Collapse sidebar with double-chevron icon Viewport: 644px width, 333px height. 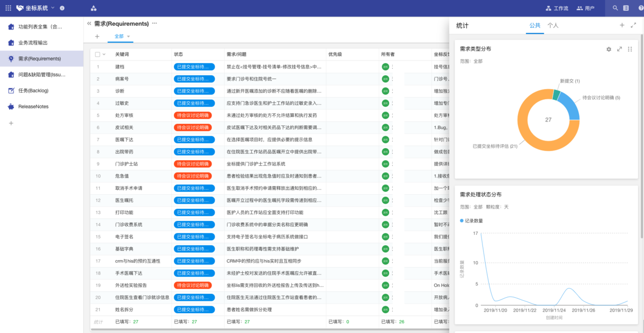click(89, 24)
